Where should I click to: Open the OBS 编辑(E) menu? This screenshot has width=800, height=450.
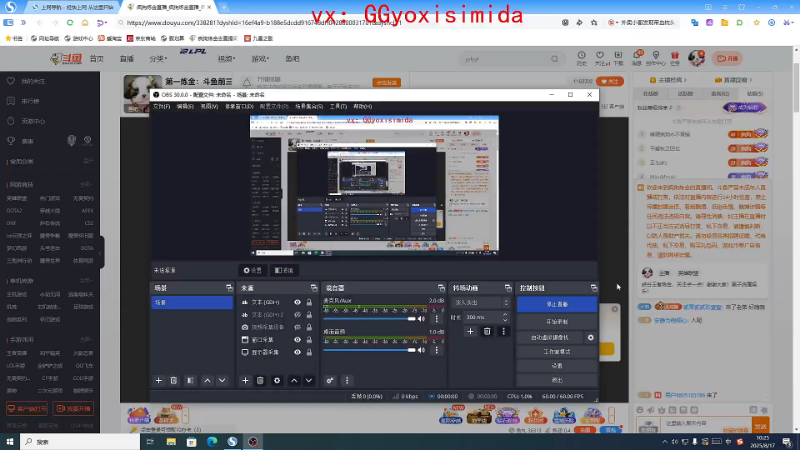185,107
